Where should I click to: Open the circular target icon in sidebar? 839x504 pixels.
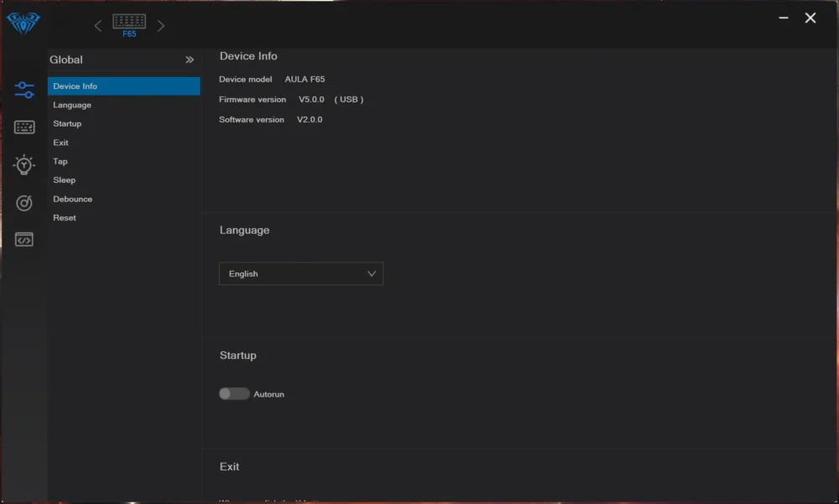(x=24, y=203)
